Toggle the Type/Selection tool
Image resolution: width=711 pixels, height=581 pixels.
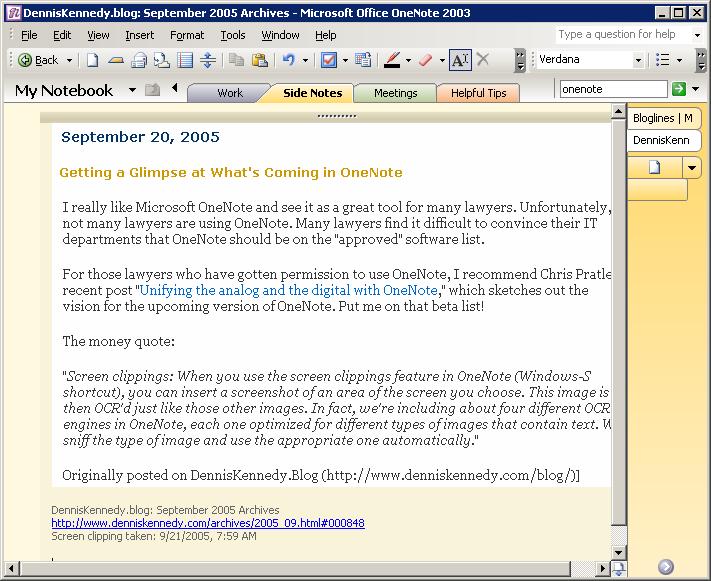coord(460,60)
